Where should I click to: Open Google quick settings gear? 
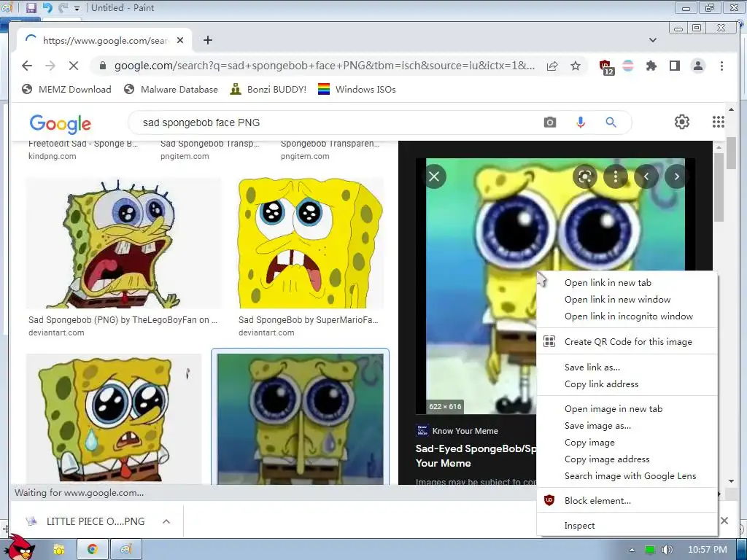tap(682, 122)
